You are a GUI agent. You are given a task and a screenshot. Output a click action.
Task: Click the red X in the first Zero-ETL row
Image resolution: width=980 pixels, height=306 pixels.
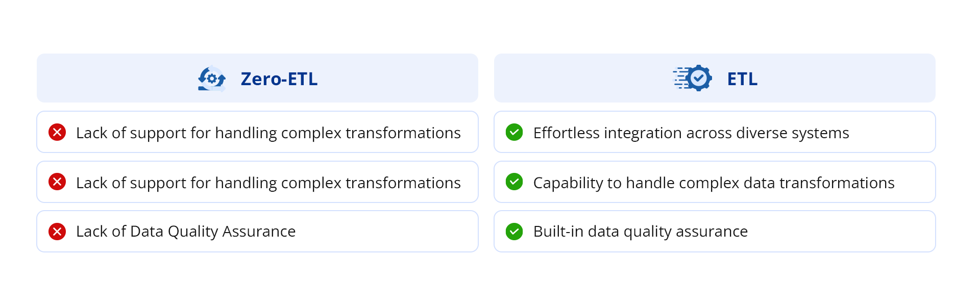click(57, 132)
